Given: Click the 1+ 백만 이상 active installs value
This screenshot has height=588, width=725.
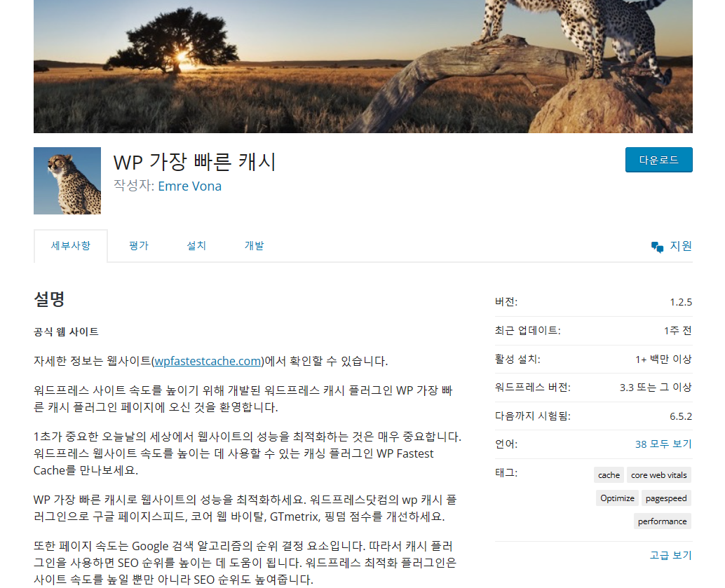Looking at the screenshot, I should click(x=663, y=360).
